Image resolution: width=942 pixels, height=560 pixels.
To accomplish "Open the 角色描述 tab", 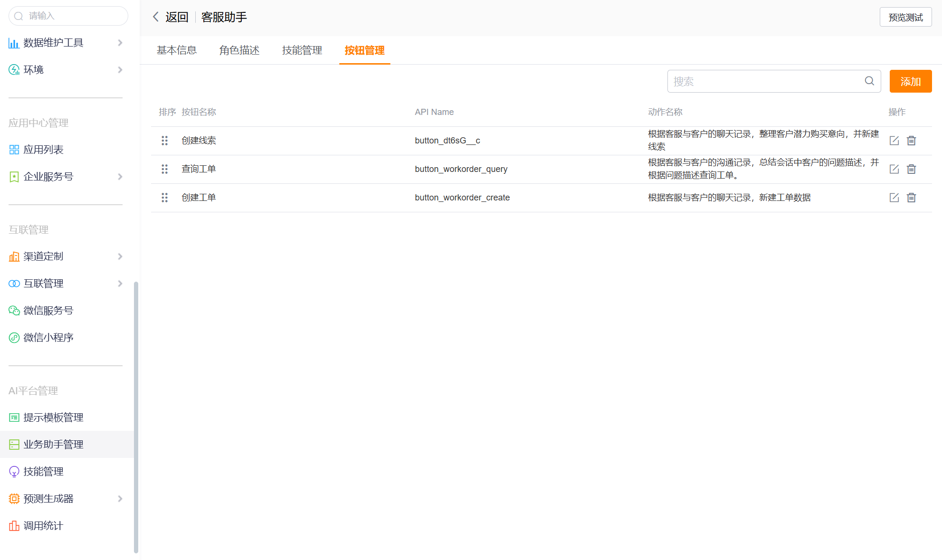I will click(239, 50).
